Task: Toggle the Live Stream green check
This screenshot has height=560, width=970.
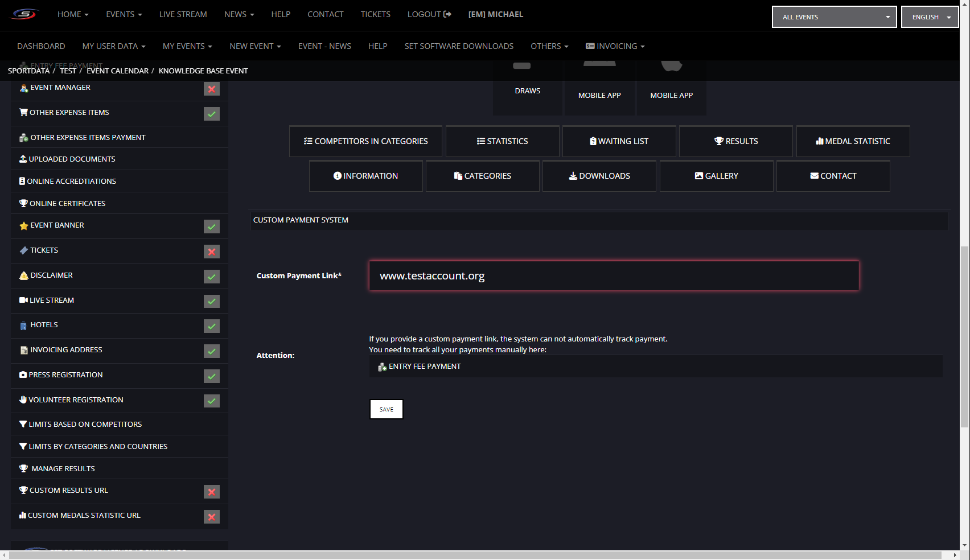Action: tap(212, 301)
